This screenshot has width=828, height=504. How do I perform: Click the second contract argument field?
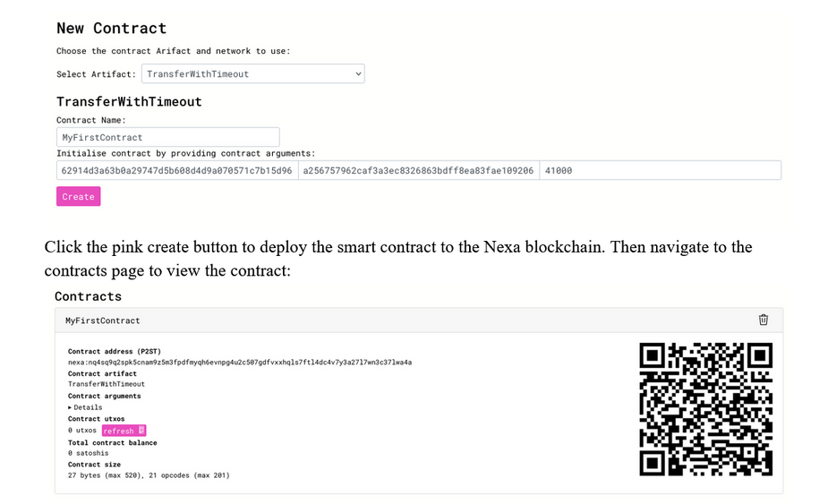coord(418,170)
